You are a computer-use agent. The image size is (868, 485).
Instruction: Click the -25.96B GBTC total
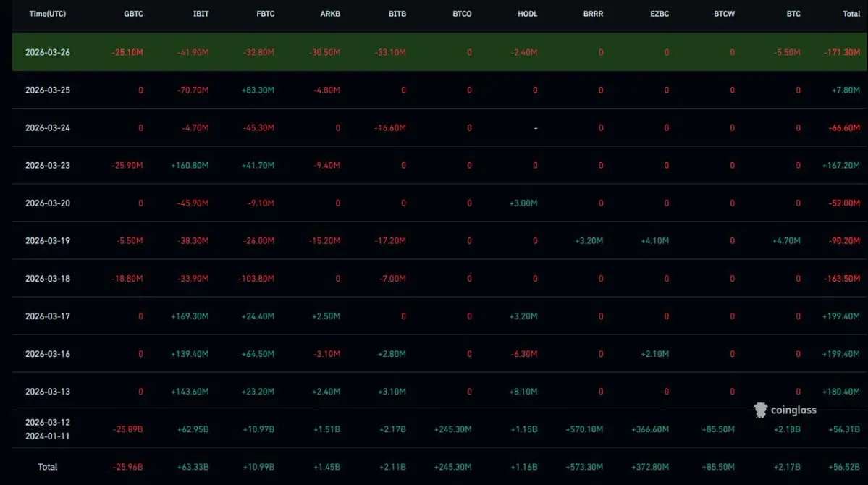pyautogui.click(x=128, y=467)
